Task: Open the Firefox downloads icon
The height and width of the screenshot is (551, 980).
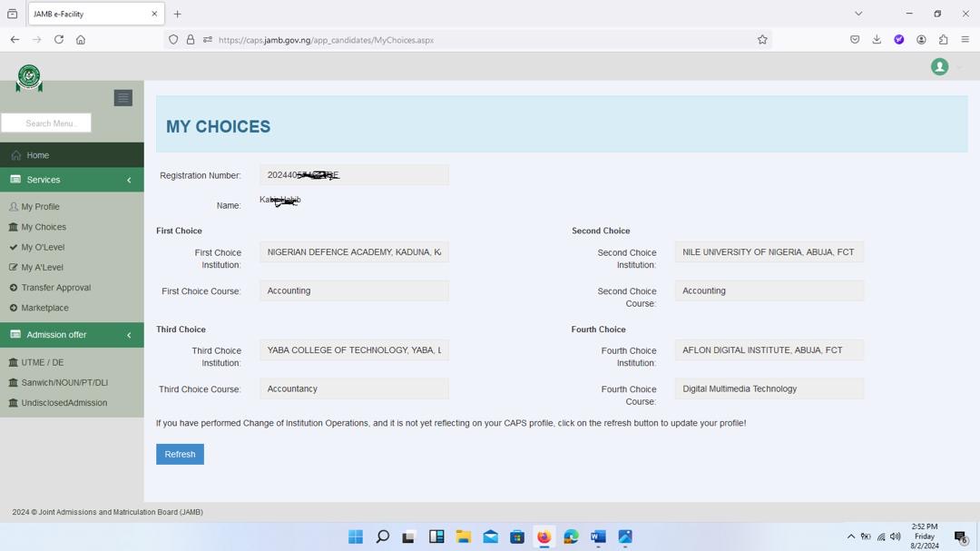Action: 877,40
